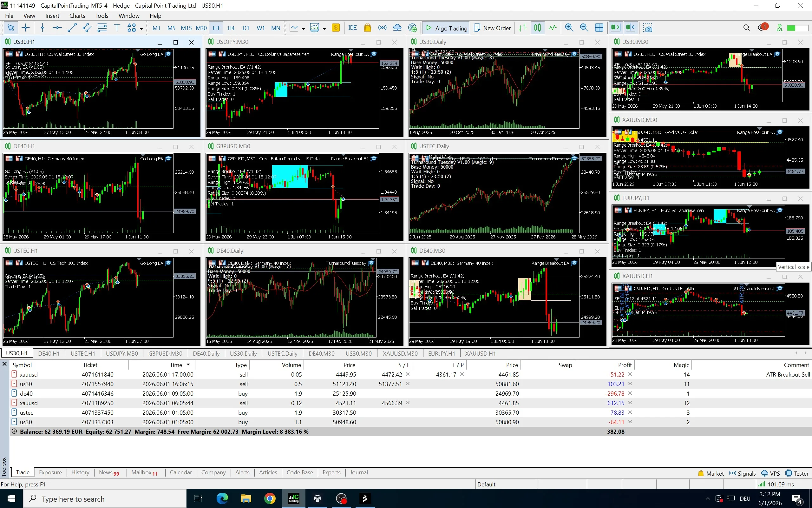Open Tester in the toolbox footer
The height and width of the screenshot is (508, 812).
797,473
